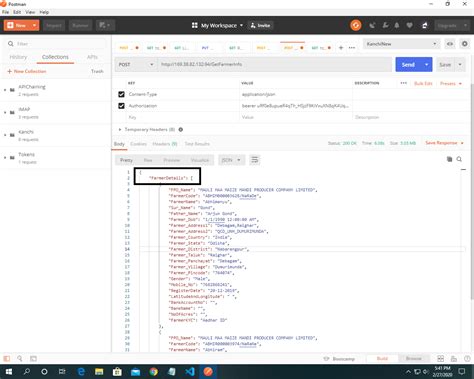Uncheck the Content-Type header checkbox
This screenshot has height=379, width=474.
[121, 94]
